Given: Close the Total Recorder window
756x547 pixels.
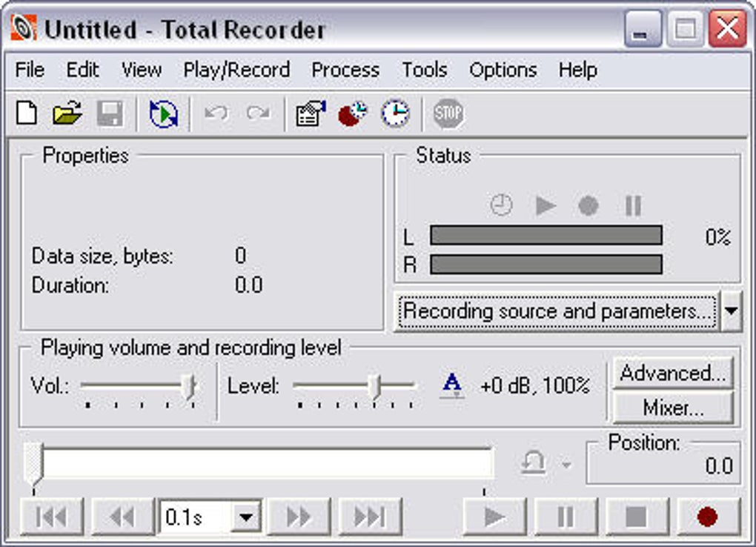Looking at the screenshot, I should (x=727, y=29).
